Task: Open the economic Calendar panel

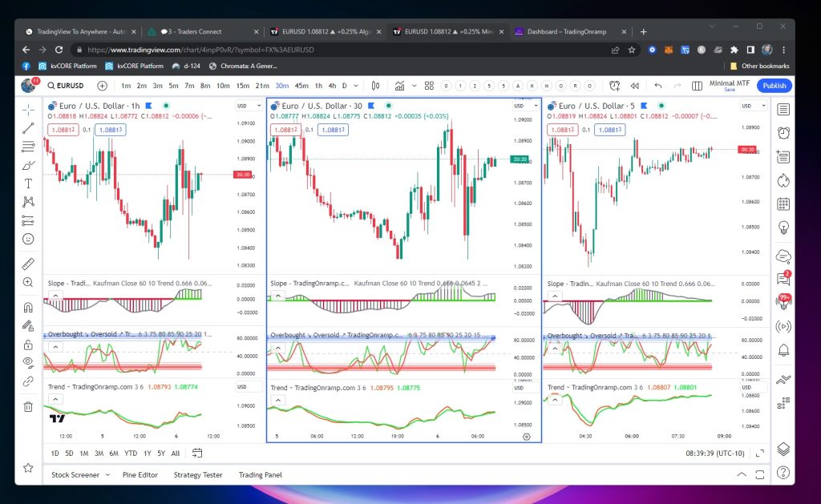Action: click(x=783, y=204)
